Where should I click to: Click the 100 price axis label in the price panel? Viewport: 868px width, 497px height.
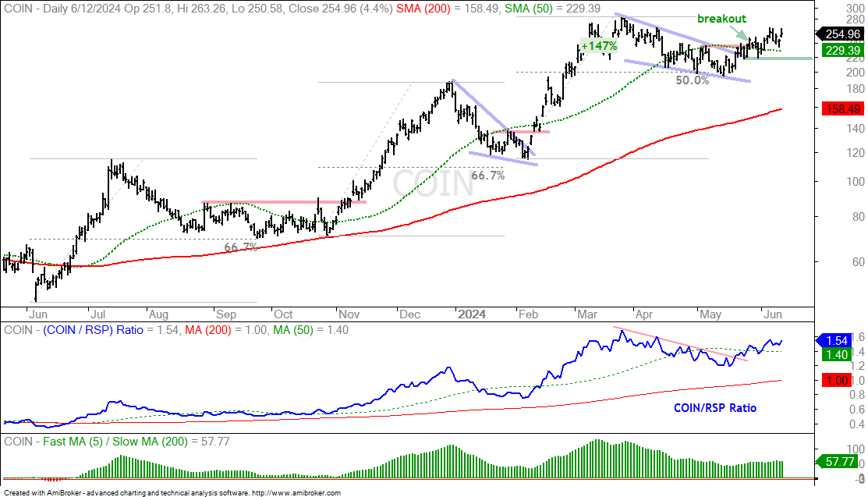(856, 182)
